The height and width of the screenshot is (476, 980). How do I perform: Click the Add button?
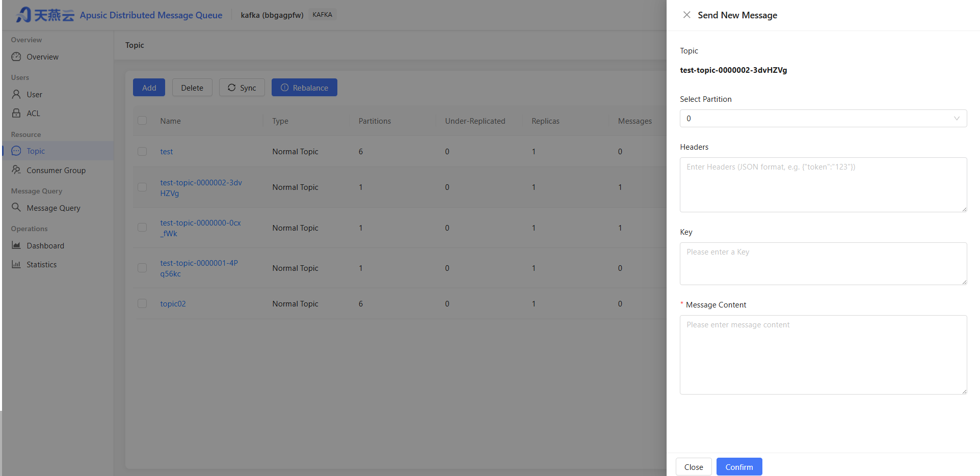click(x=149, y=88)
